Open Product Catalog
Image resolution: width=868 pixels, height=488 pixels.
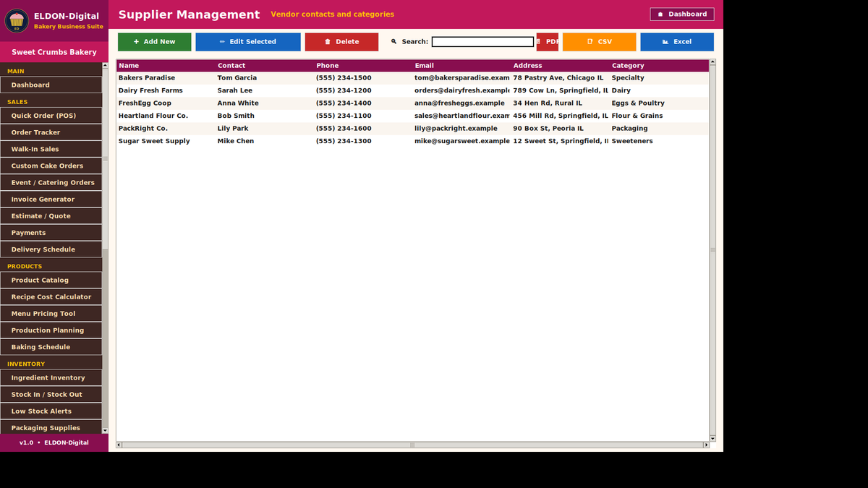[x=51, y=281]
